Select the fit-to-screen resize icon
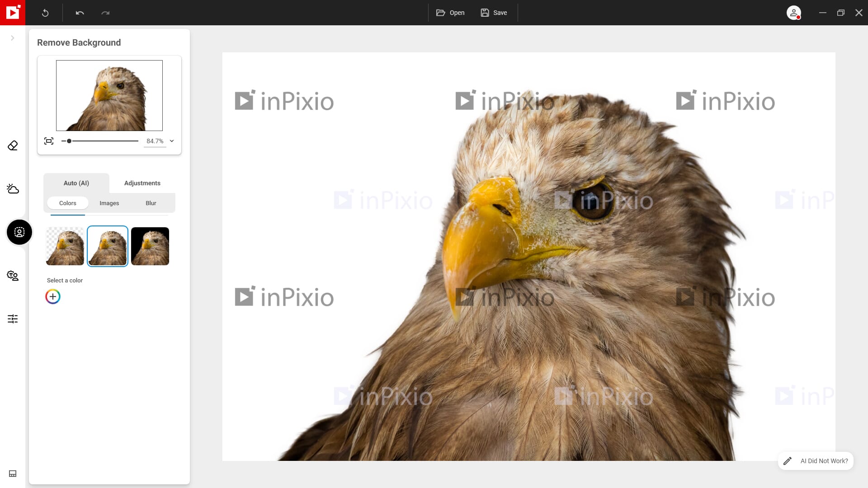Viewport: 868px width, 488px height. pyautogui.click(x=48, y=140)
